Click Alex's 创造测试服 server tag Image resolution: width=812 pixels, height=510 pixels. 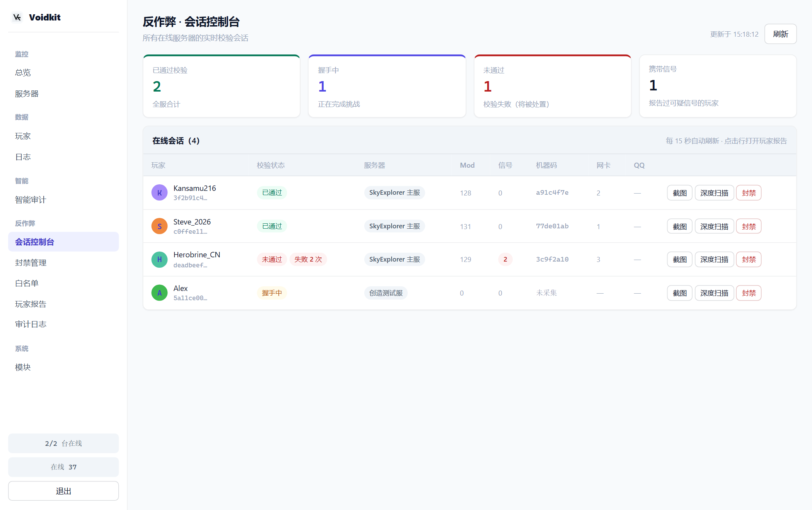point(386,293)
